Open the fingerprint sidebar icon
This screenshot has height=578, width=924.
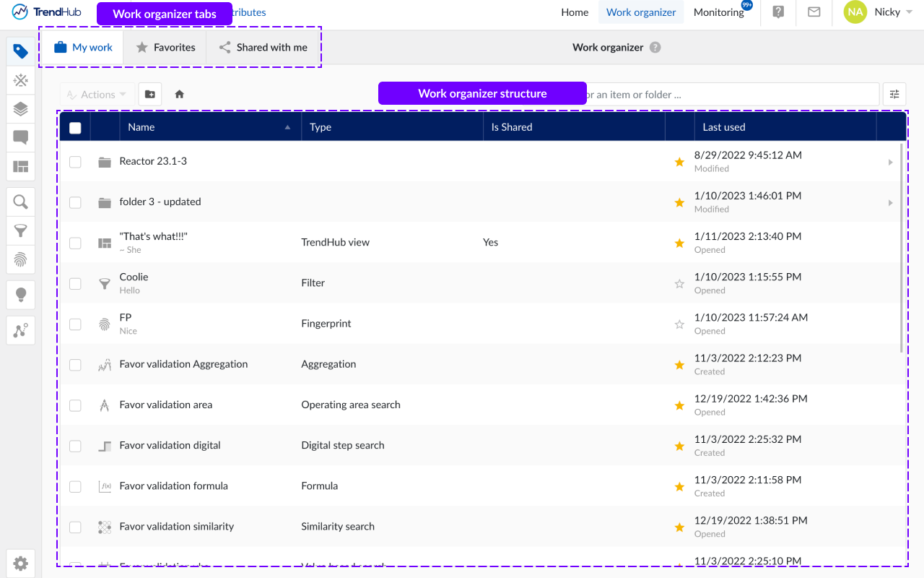tap(21, 259)
